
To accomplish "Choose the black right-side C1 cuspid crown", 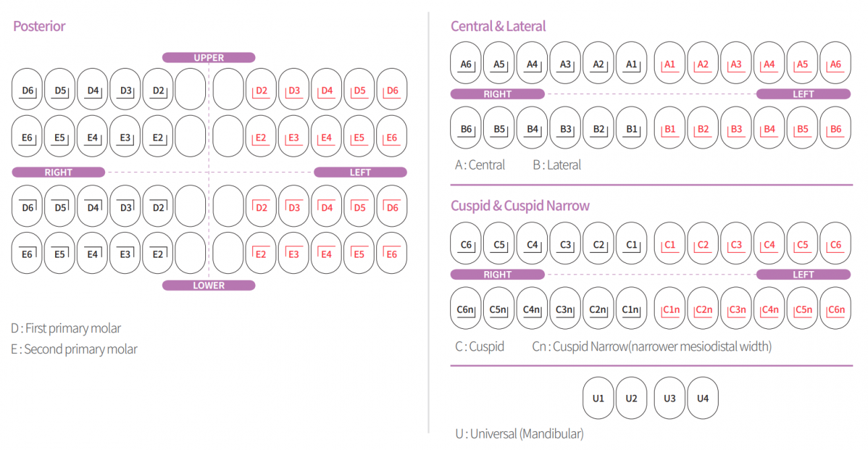I will [631, 244].
